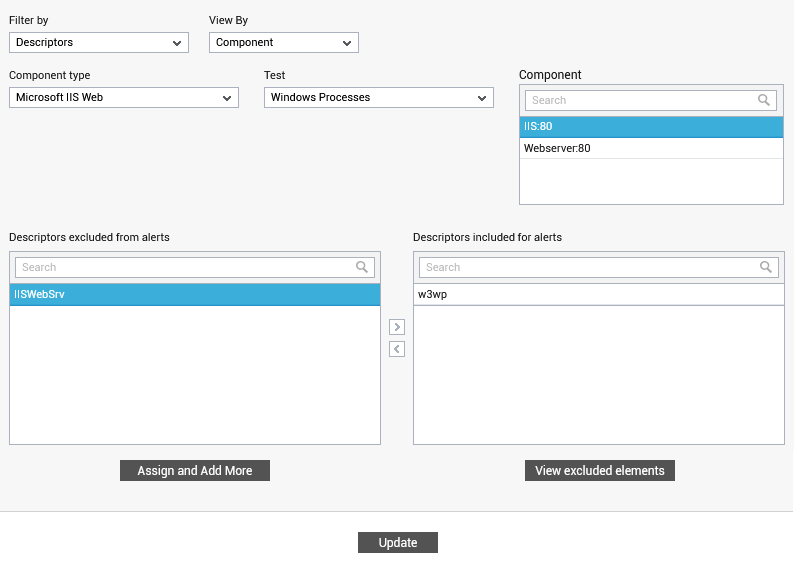
Task: Expand the View By Component dropdown
Action: 284,43
